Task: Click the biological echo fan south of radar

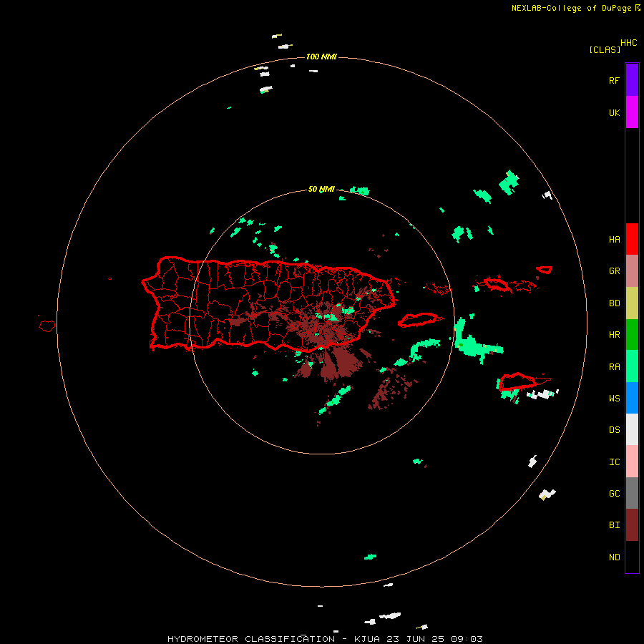Action: (340, 364)
